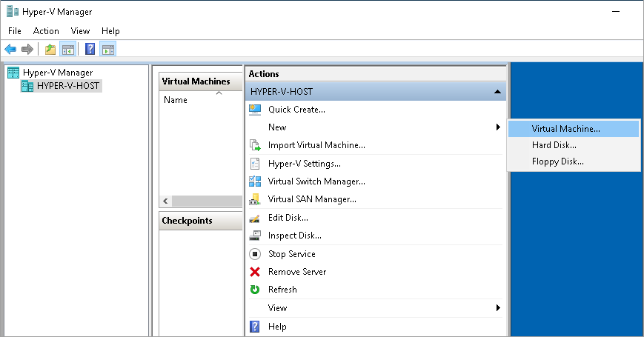Click the Quick Create icon

point(255,110)
